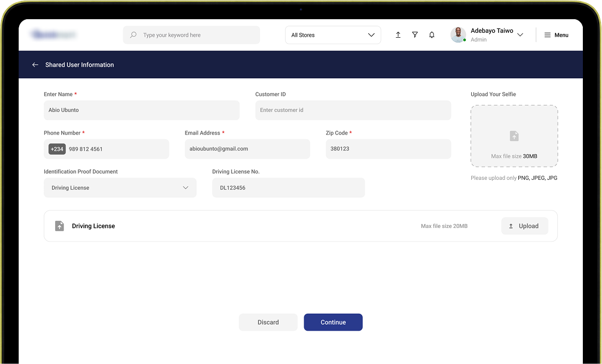
Task: Click the Shared User Information title
Action: (79, 65)
